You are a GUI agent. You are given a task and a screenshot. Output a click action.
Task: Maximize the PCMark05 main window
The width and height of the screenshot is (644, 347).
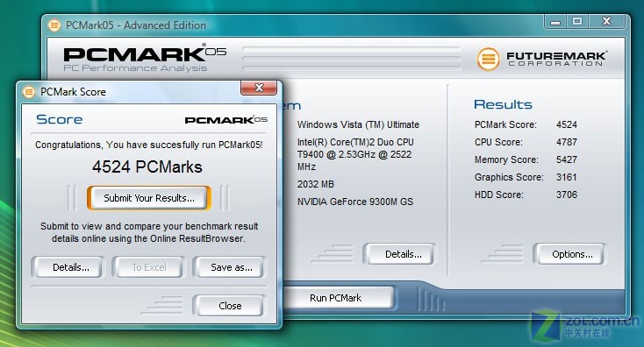click(577, 22)
